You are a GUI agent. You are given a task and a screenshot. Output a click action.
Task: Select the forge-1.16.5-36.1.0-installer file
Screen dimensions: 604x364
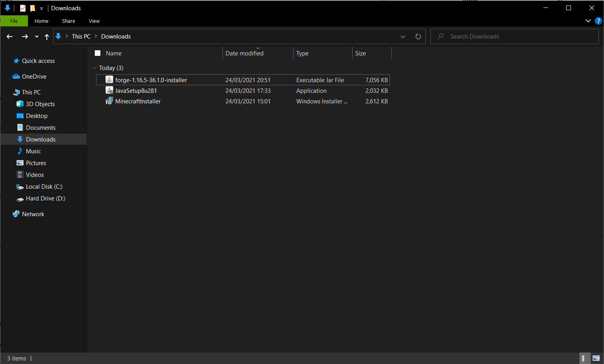[243, 80]
